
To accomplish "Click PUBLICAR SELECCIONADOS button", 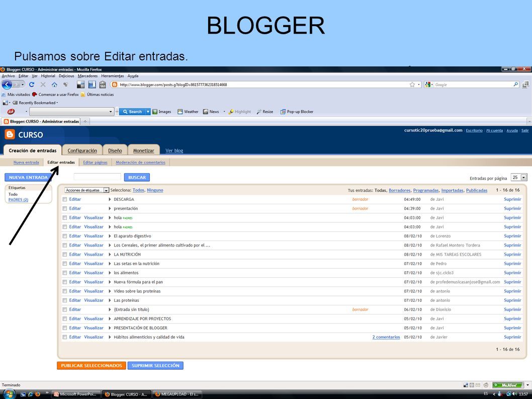I will pos(92,365).
